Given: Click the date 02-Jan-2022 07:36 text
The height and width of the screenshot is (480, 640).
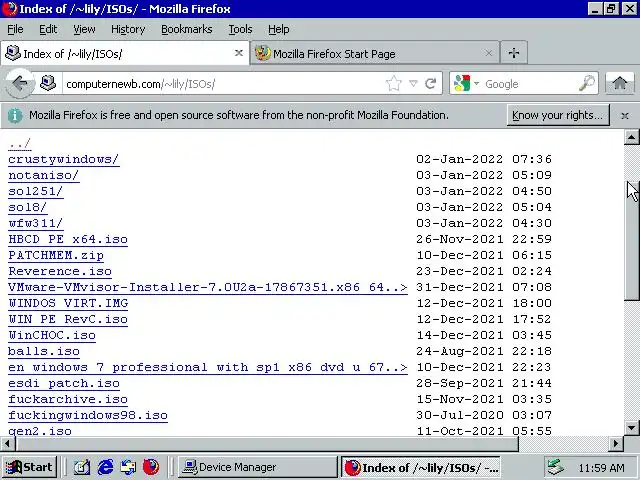Looking at the screenshot, I should (x=484, y=159).
